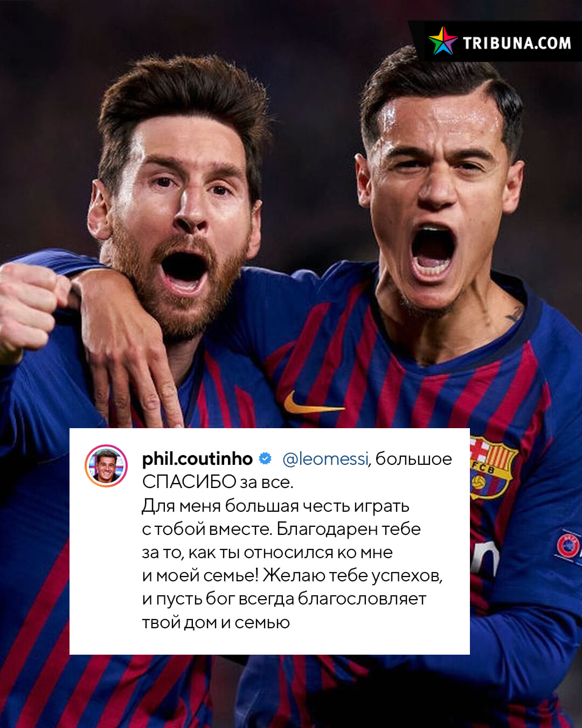Select the last line 'твой дом и семью'
Viewport: 582px width, 728px height.
coord(216,622)
